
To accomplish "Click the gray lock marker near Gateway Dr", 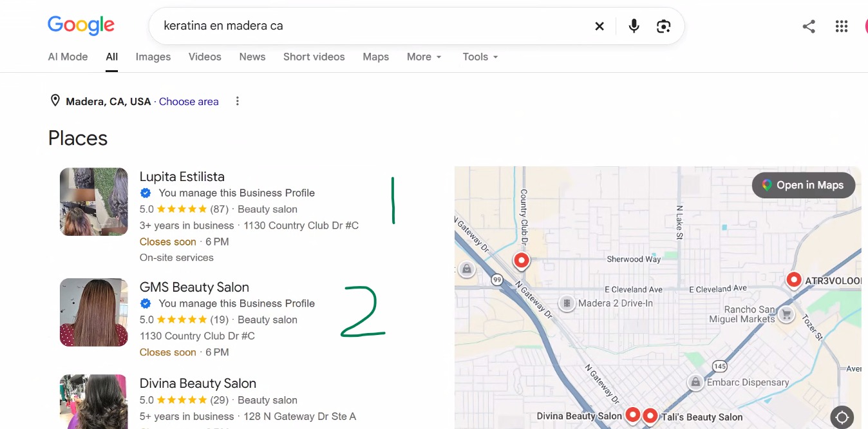I will coord(466,269).
